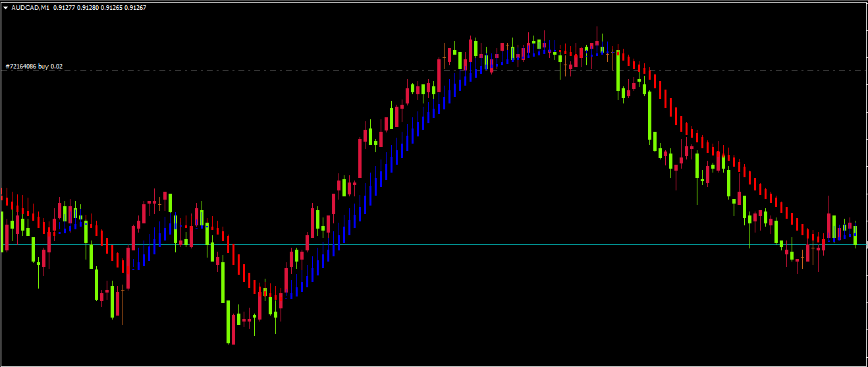Image resolution: width=868 pixels, height=367 pixels.
Task: Click the open price 0.91277
Action: click(x=65, y=7)
